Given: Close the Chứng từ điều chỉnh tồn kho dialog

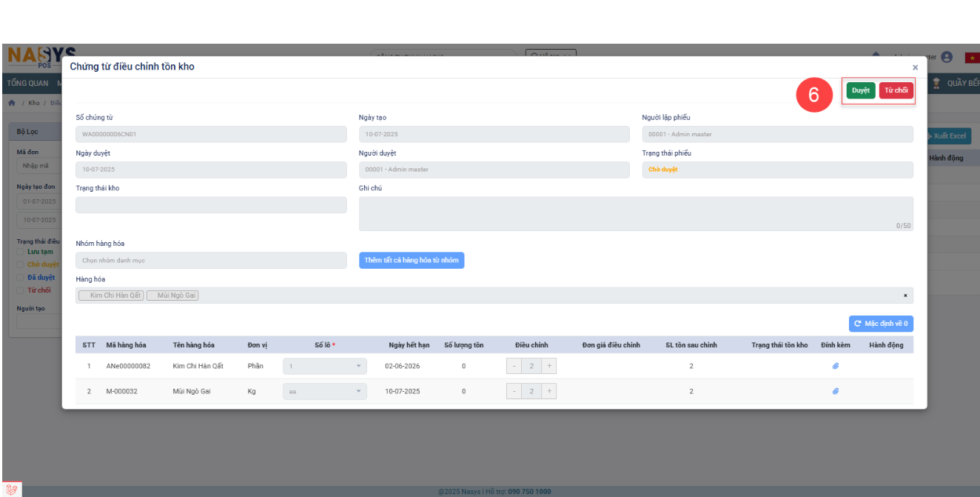Looking at the screenshot, I should (x=915, y=67).
